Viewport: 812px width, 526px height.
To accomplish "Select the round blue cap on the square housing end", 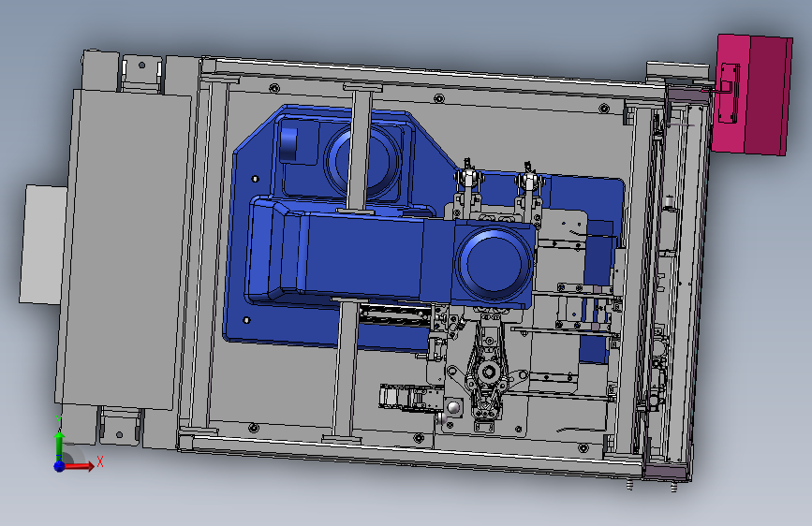I will (494, 262).
